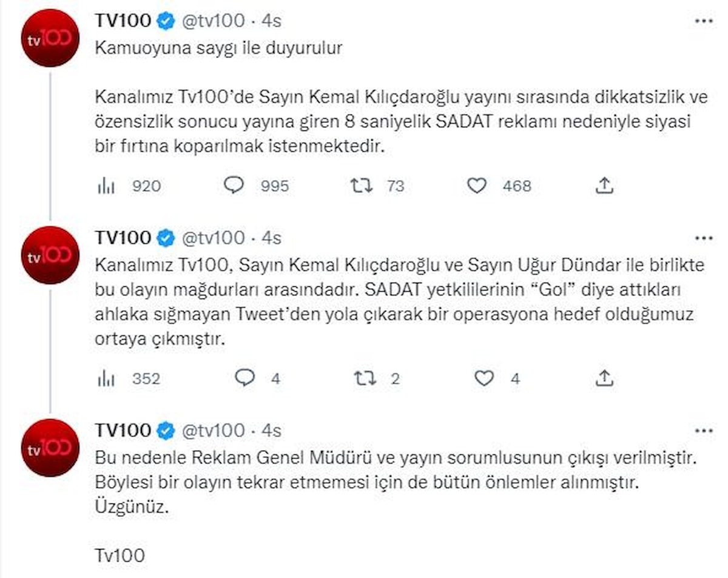Viewport: 728px width, 578px height.
Task: Share the first TV100 tweet
Action: coord(604,186)
